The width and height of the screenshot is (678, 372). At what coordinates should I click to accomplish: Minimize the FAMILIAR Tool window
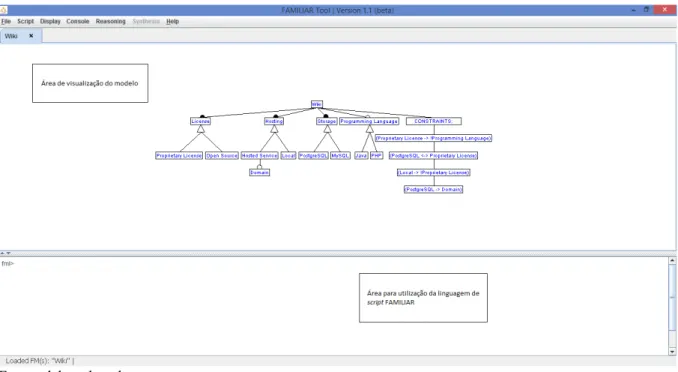(633, 10)
